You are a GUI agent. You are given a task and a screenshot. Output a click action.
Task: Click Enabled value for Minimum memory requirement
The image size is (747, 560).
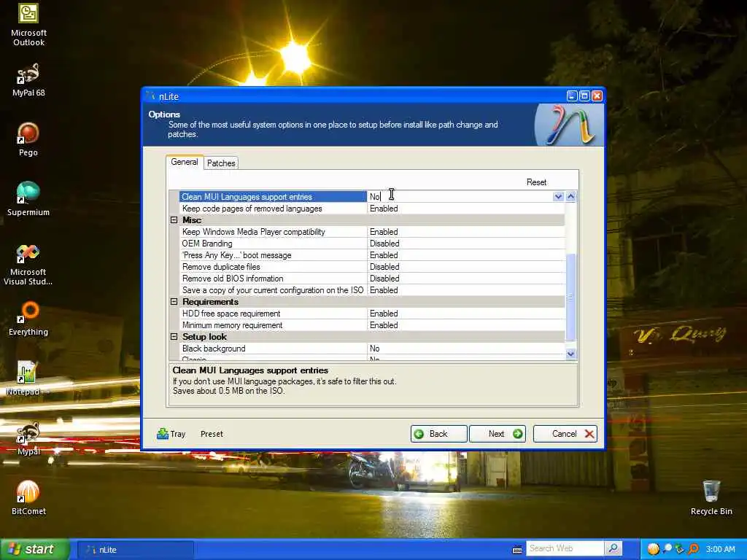click(x=384, y=325)
